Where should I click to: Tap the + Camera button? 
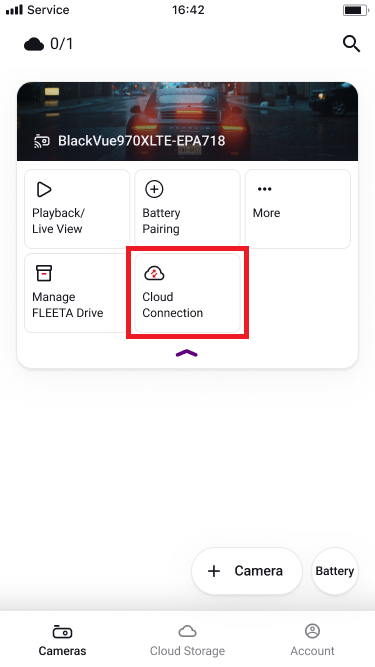pyautogui.click(x=247, y=571)
